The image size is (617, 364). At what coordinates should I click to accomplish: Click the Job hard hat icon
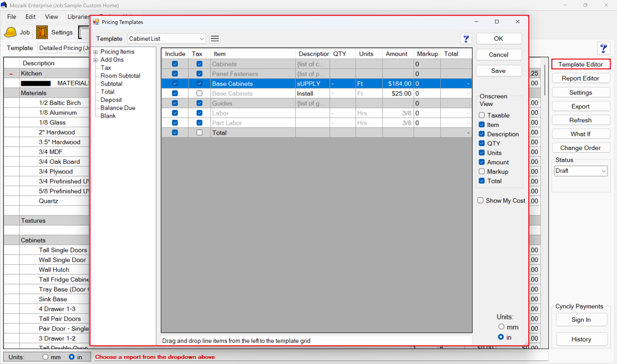10,32
